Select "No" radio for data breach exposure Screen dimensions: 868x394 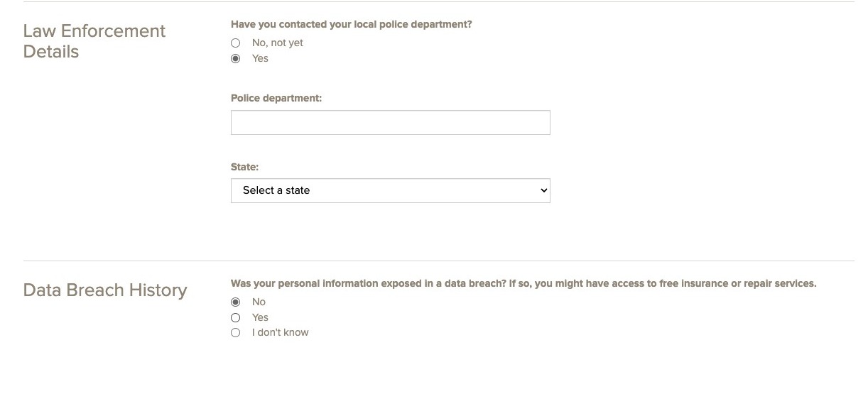[x=236, y=302]
